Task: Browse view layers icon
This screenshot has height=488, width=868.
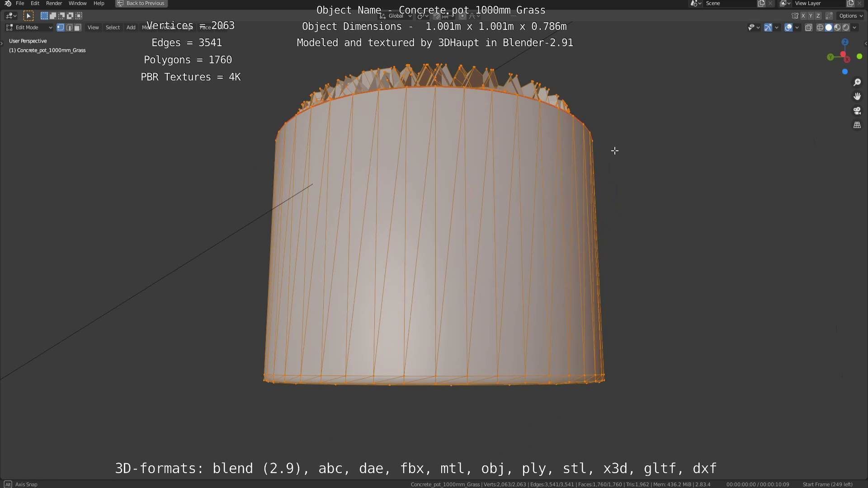Action: click(785, 3)
